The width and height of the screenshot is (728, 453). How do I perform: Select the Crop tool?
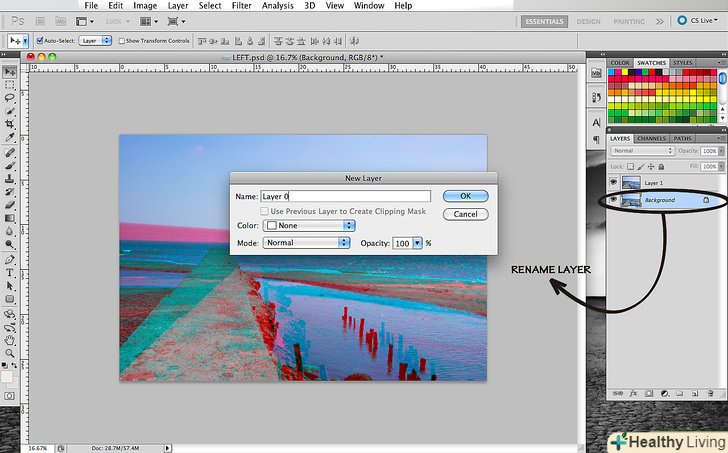tap(10, 124)
